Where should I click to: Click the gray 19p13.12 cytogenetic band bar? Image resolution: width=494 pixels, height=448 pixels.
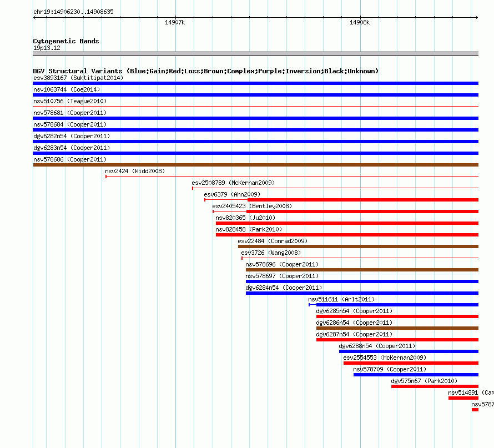255,54
